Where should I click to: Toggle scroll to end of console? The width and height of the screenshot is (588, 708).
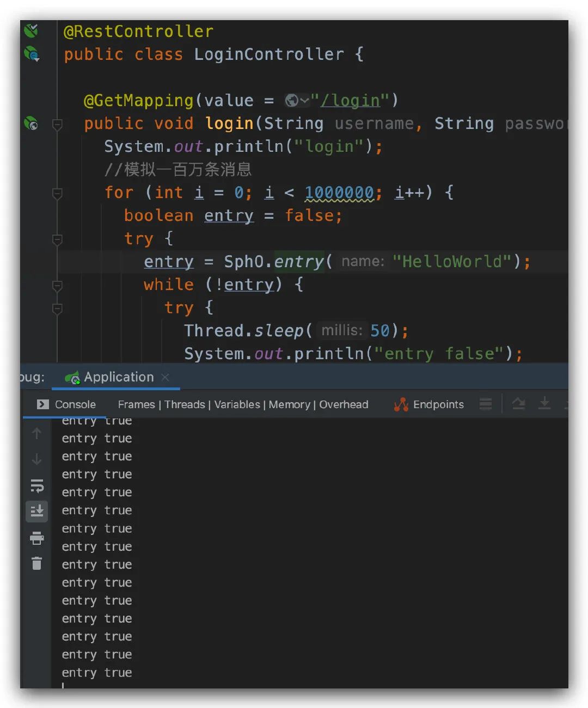36,511
